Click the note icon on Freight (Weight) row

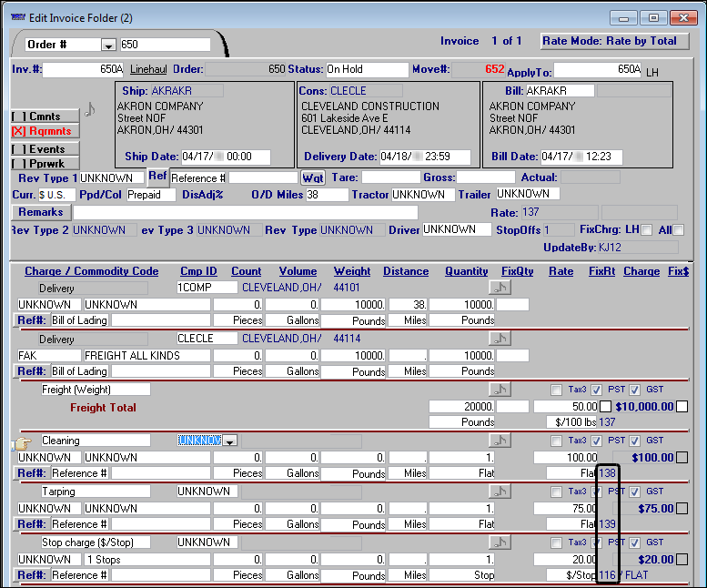coord(498,390)
